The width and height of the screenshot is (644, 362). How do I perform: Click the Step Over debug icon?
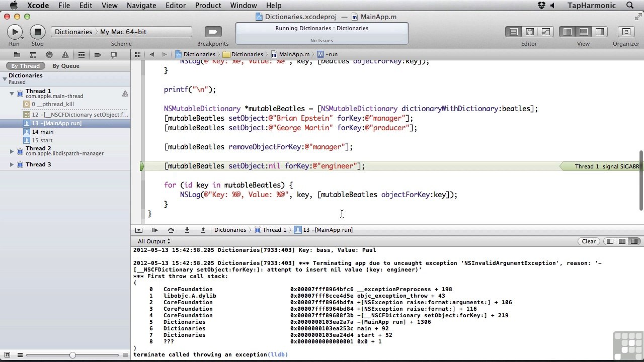(171, 230)
